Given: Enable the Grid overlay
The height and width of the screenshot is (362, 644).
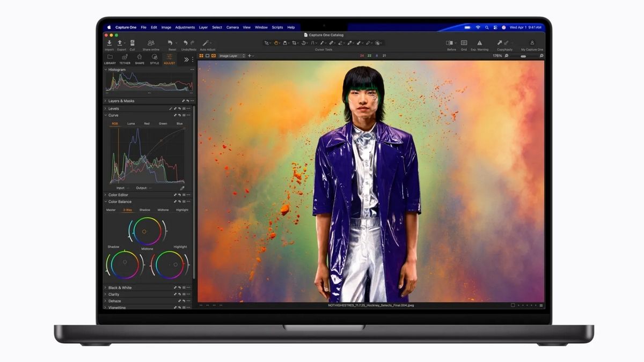Looking at the screenshot, I should (464, 42).
